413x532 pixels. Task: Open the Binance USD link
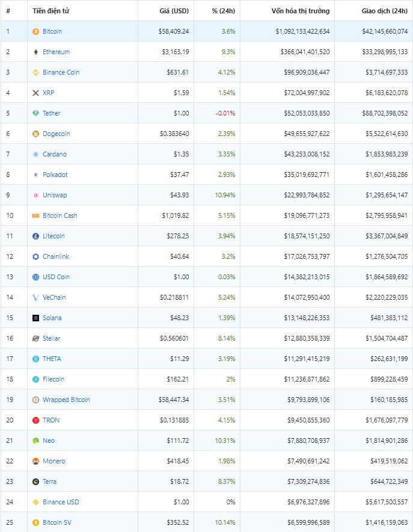coord(61,502)
